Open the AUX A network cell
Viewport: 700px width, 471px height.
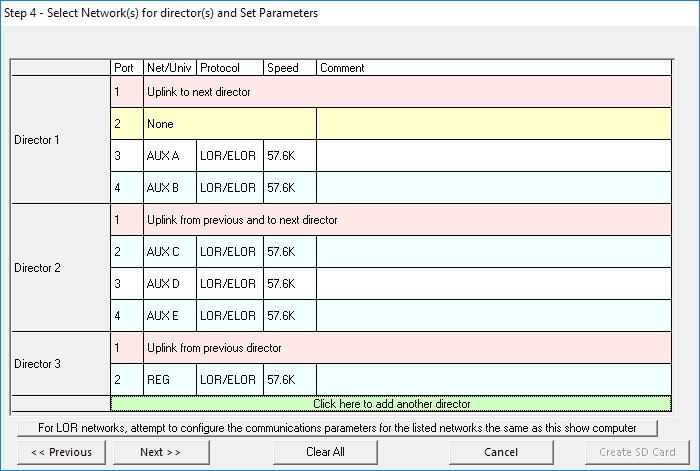click(x=169, y=156)
